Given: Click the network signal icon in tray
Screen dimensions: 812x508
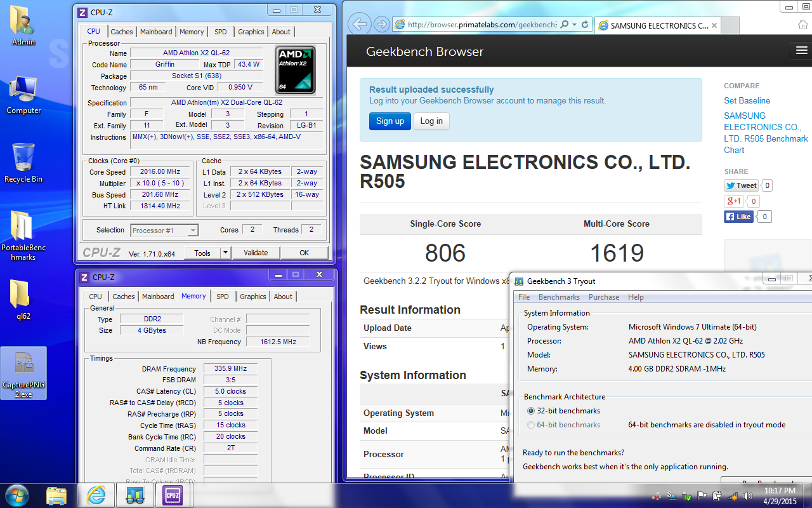Looking at the screenshot, I should point(733,496).
